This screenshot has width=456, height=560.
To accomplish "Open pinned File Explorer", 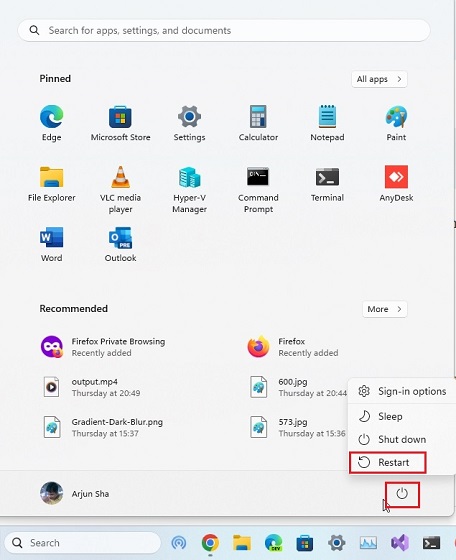I will point(51,184).
